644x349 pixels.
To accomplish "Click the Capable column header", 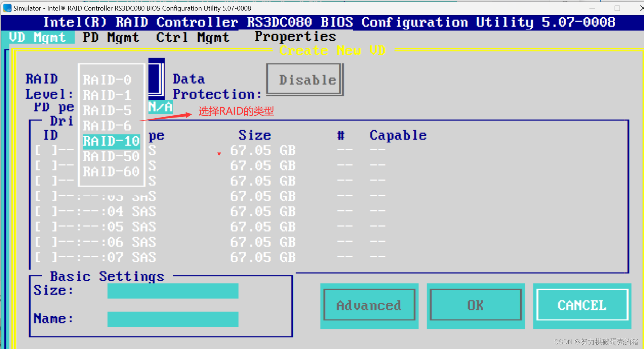I will 398,135.
